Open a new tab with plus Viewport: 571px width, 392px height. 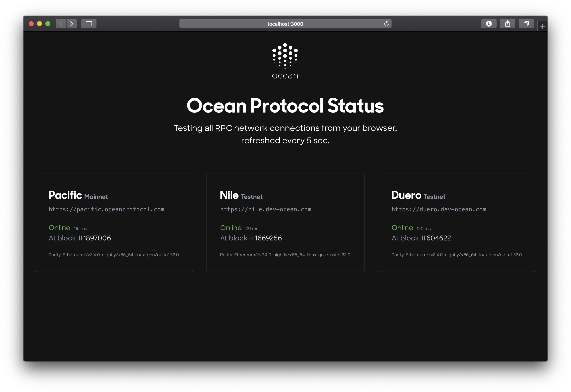(x=542, y=26)
